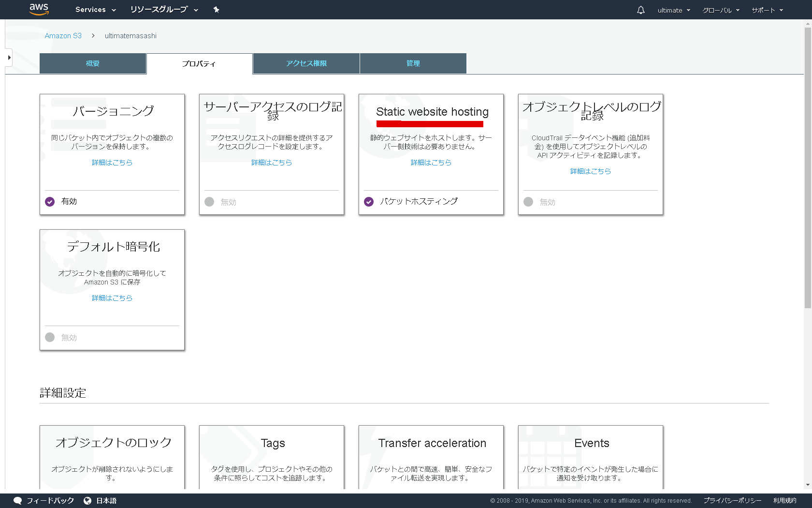Click the scrollbar up arrow
The image size is (812, 508).
808,23
